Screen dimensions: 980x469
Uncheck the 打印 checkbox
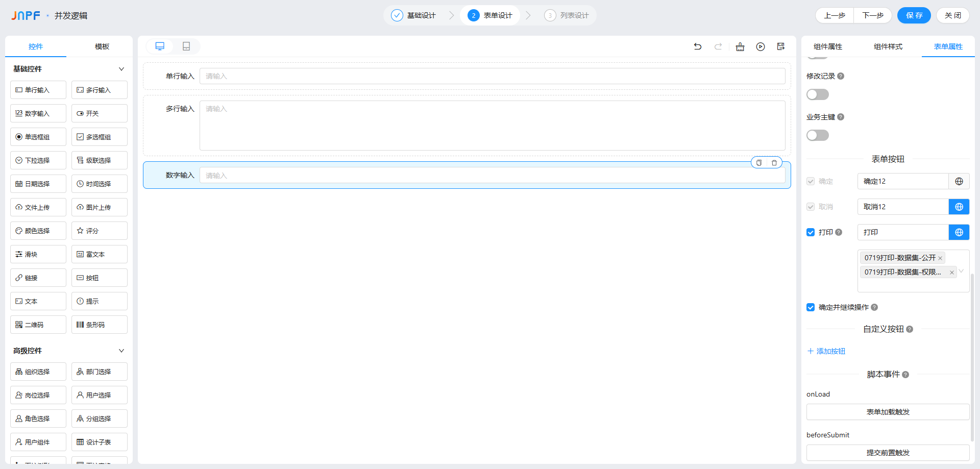(x=811, y=232)
